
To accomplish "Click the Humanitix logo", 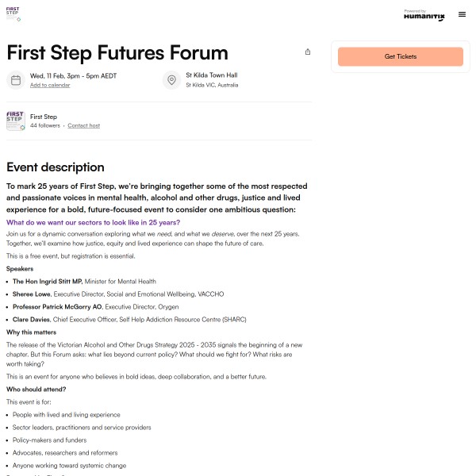I will pyautogui.click(x=424, y=15).
